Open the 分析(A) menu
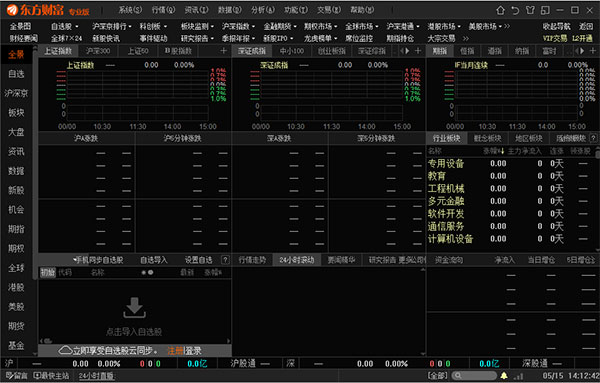 coord(262,10)
